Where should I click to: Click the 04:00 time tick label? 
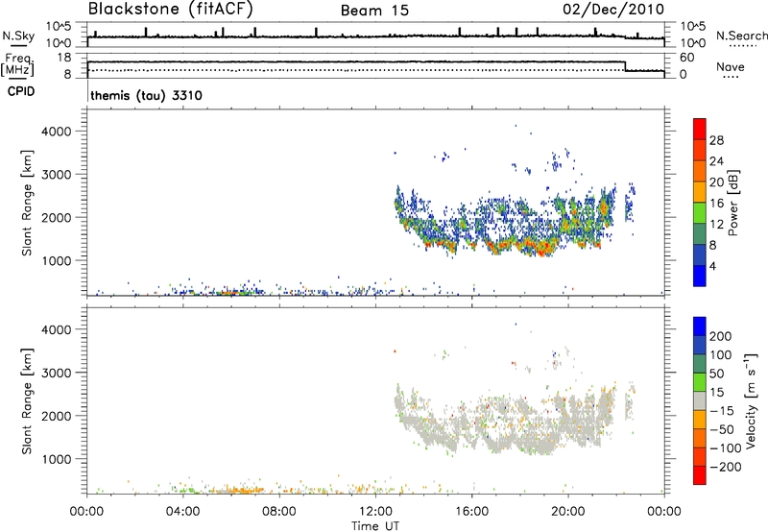click(182, 512)
